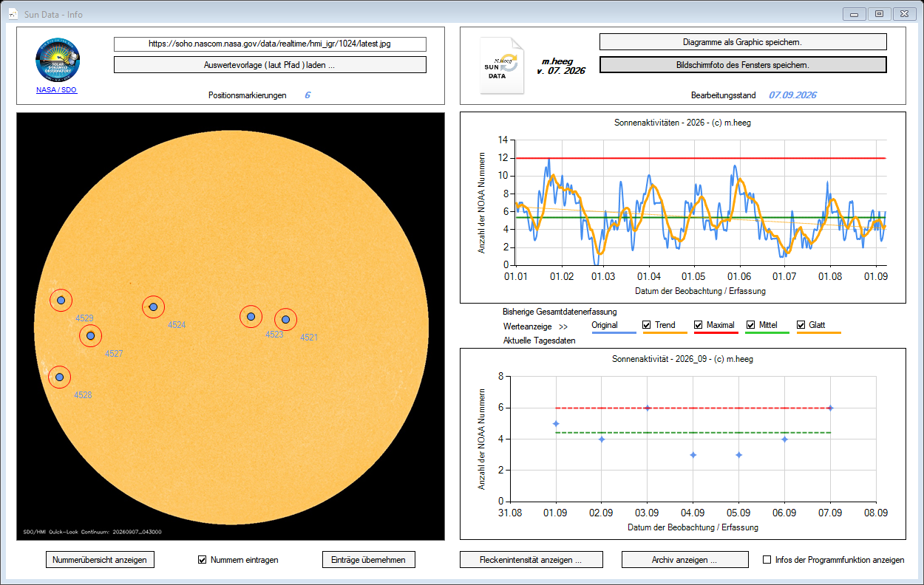924x585 pixels.
Task: Click the 07.09 data point in daily chart
Action: coord(830,408)
